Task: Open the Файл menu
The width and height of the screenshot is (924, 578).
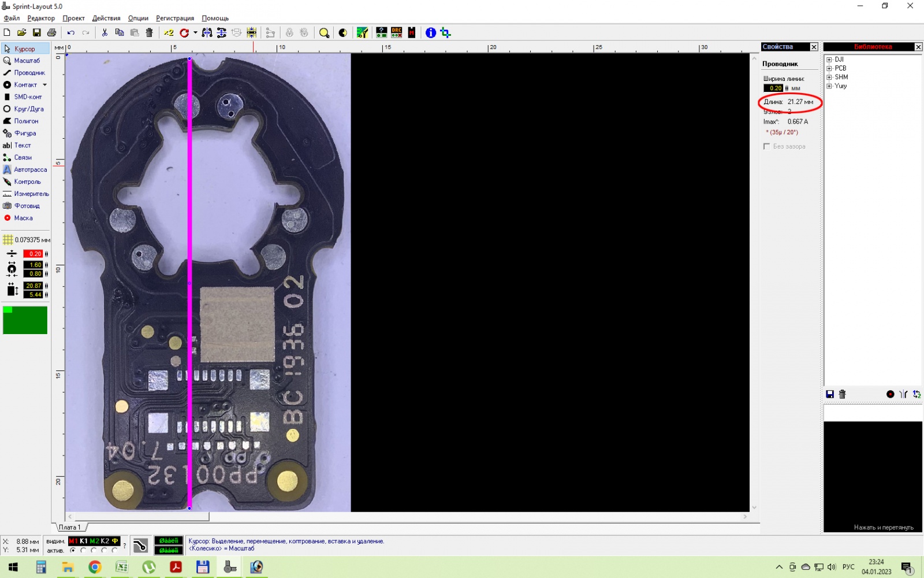Action: tap(12, 18)
